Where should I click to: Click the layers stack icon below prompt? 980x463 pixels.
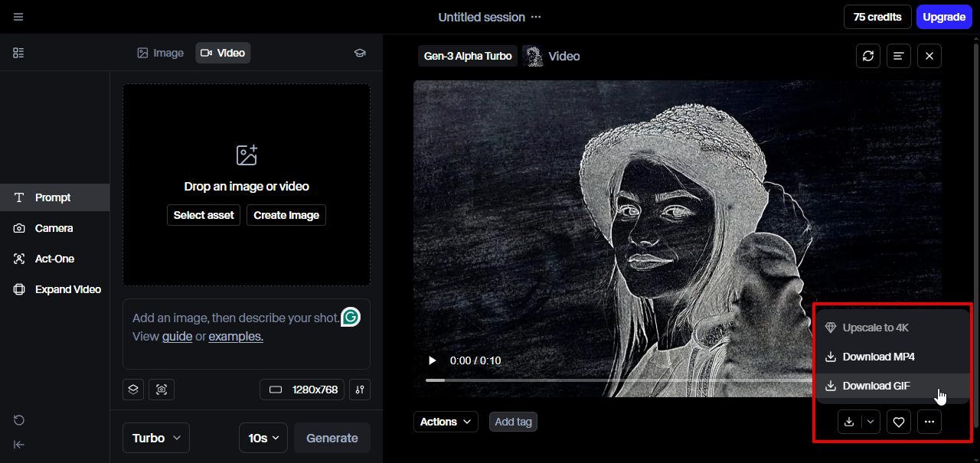tap(133, 390)
